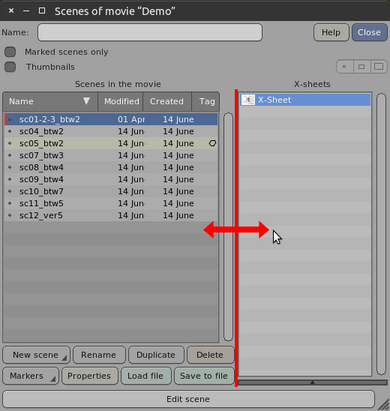Select the large thumbnail size button

[x=379, y=67]
